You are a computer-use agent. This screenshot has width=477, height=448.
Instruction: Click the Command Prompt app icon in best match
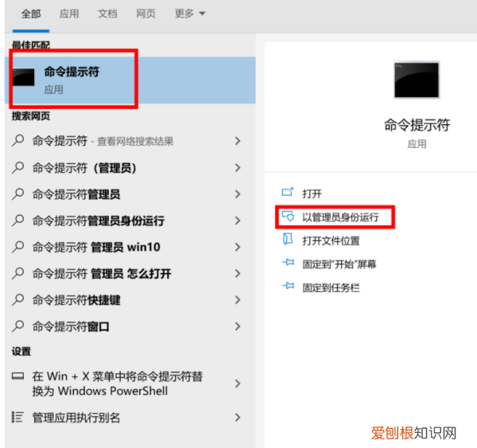(x=24, y=77)
